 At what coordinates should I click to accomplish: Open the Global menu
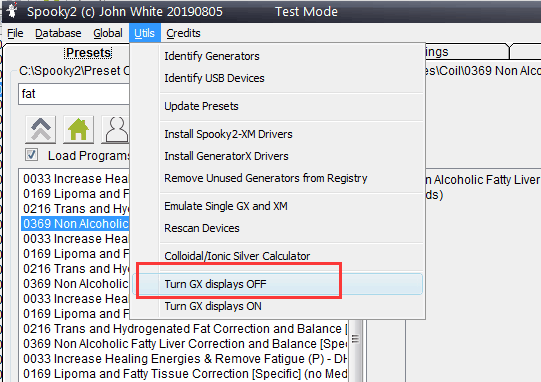pos(108,33)
